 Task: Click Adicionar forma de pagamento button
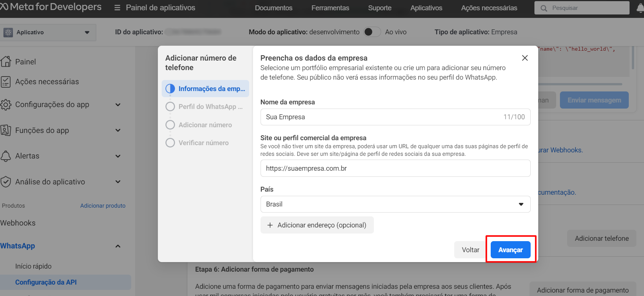[583, 290]
